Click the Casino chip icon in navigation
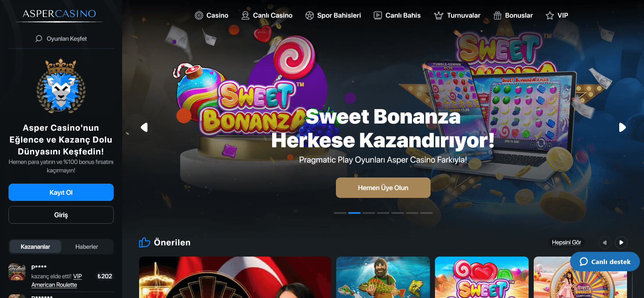644x298 pixels. [199, 15]
